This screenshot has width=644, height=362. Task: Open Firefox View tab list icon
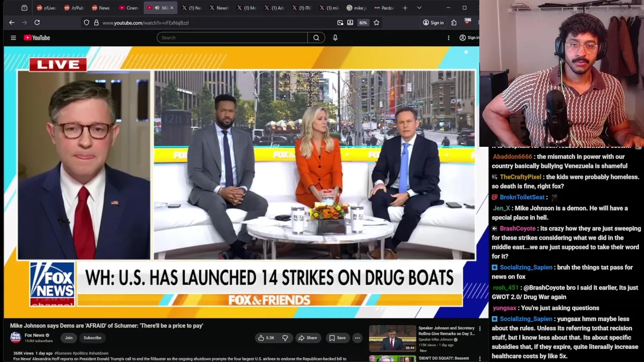[x=24, y=8]
